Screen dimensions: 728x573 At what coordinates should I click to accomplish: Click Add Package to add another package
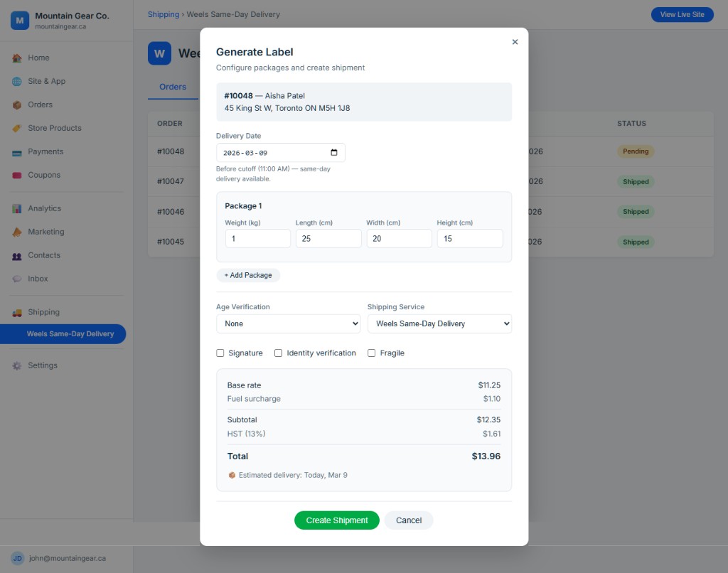pyautogui.click(x=248, y=275)
